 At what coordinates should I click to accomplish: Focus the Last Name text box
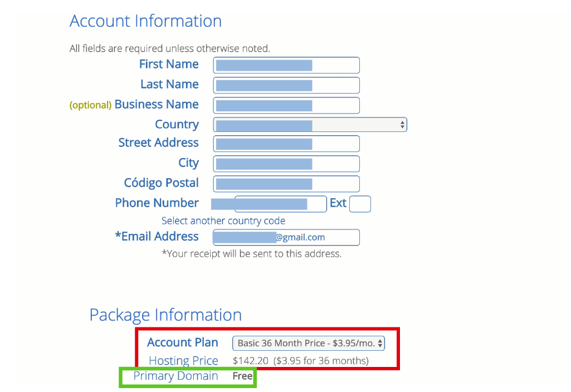pos(286,85)
